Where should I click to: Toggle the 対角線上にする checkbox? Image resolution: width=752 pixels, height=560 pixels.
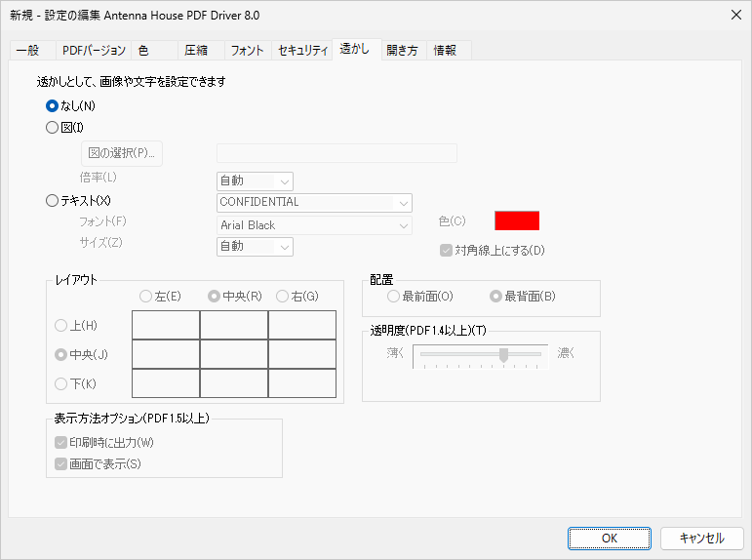[x=447, y=250]
